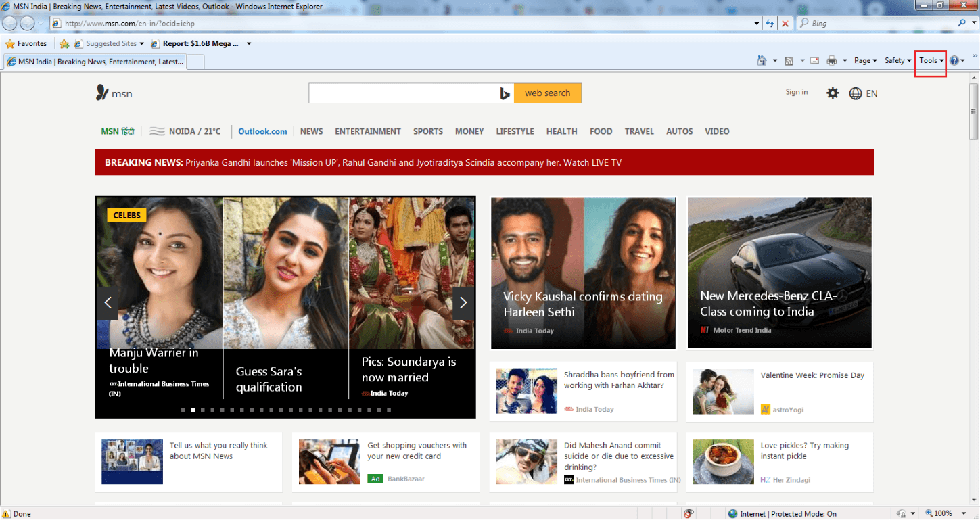Open Love pickles instant pickle article
This screenshot has height=520, width=980.
coord(779,462)
